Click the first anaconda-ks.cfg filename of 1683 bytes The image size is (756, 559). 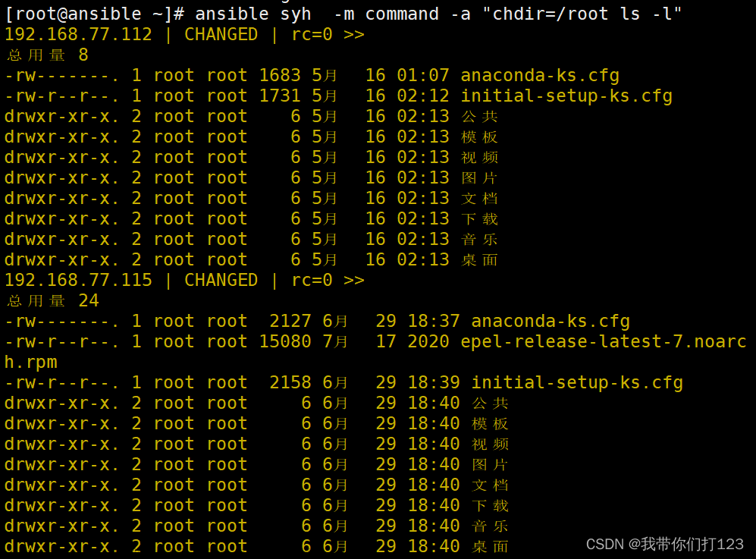[x=540, y=76]
